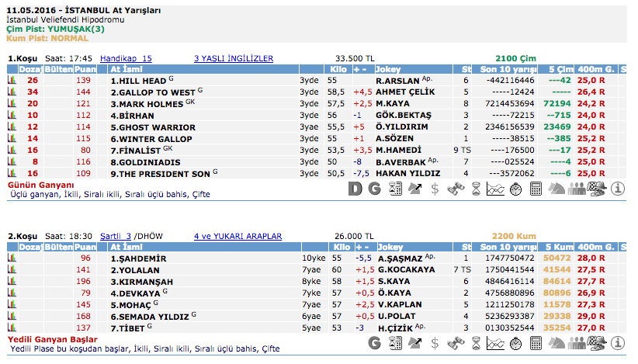The width and height of the screenshot is (638, 364).
Task: Open bar chart icon beside ŞAHDEMİR
Action: point(12,258)
